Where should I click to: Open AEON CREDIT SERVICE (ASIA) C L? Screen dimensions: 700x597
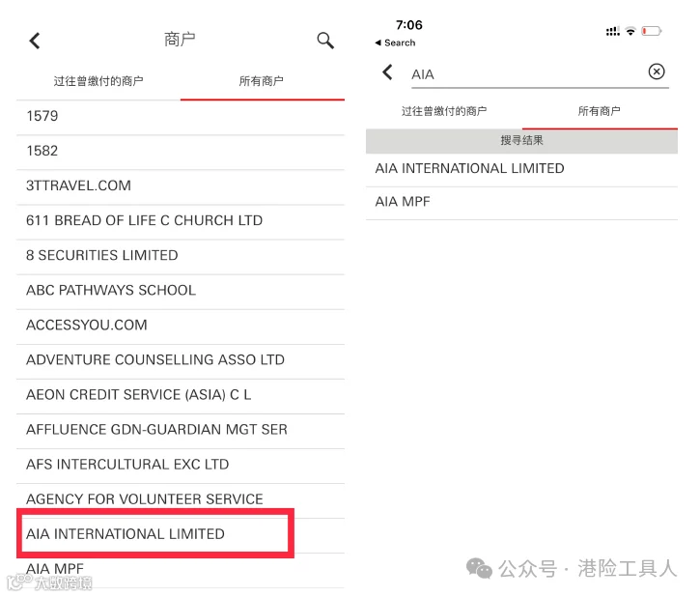pos(181,395)
